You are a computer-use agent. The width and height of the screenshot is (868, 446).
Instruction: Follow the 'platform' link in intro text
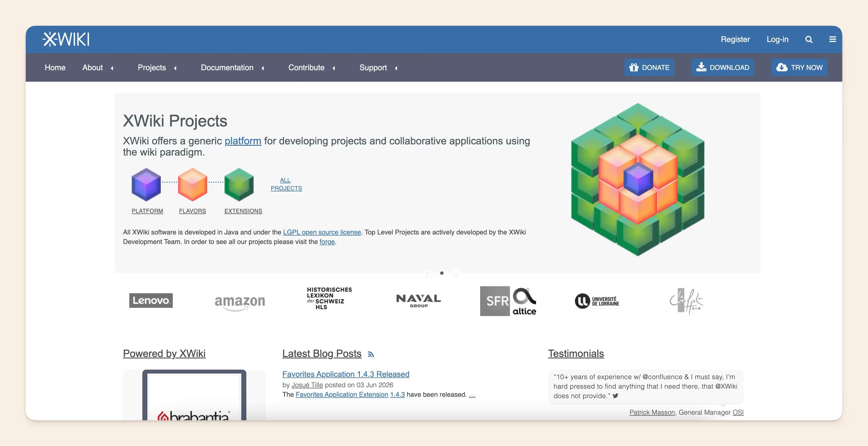243,141
